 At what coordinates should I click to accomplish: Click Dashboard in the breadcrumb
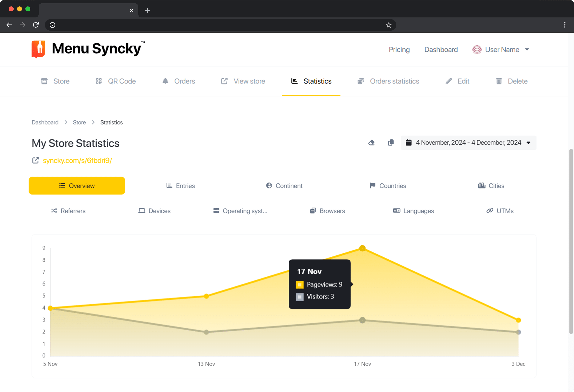click(x=45, y=122)
